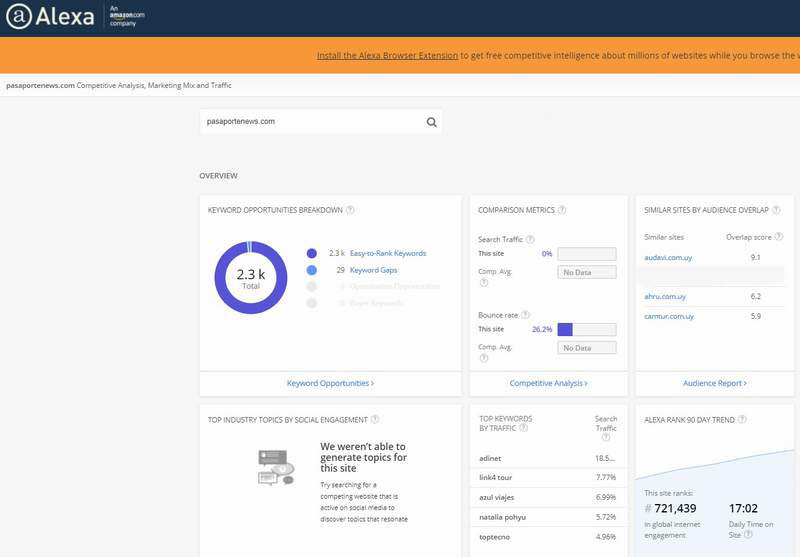Click the Bounce rate Comp. Avg. No Data box
This screenshot has width=800, height=557.
click(x=587, y=348)
